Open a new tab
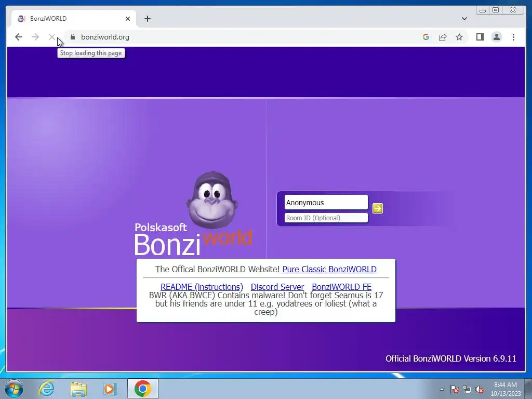This screenshot has width=532, height=399. 147,19
